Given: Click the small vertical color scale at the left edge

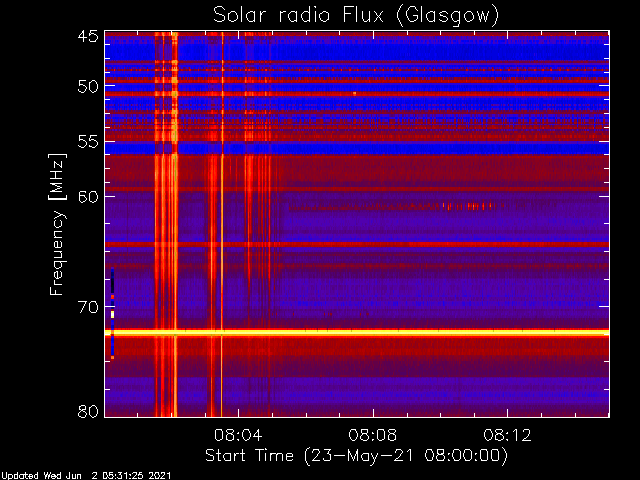Looking at the screenshot, I should 112,313.
